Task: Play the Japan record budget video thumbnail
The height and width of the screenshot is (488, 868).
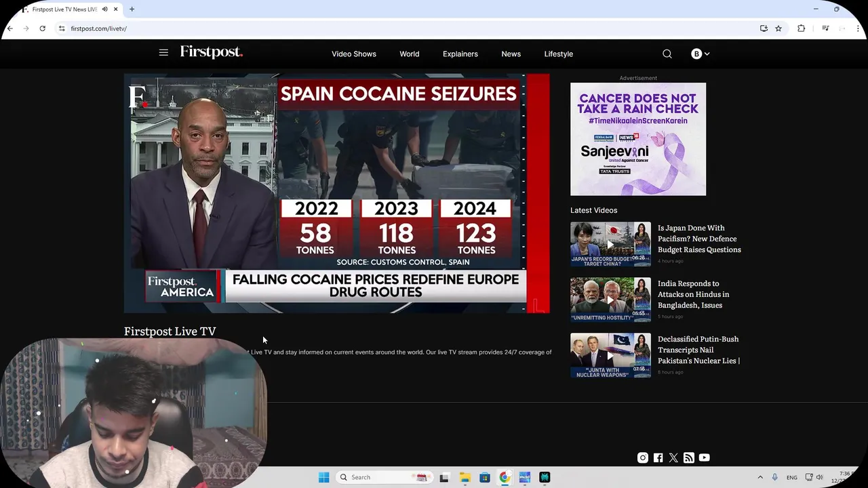Action: [610, 244]
